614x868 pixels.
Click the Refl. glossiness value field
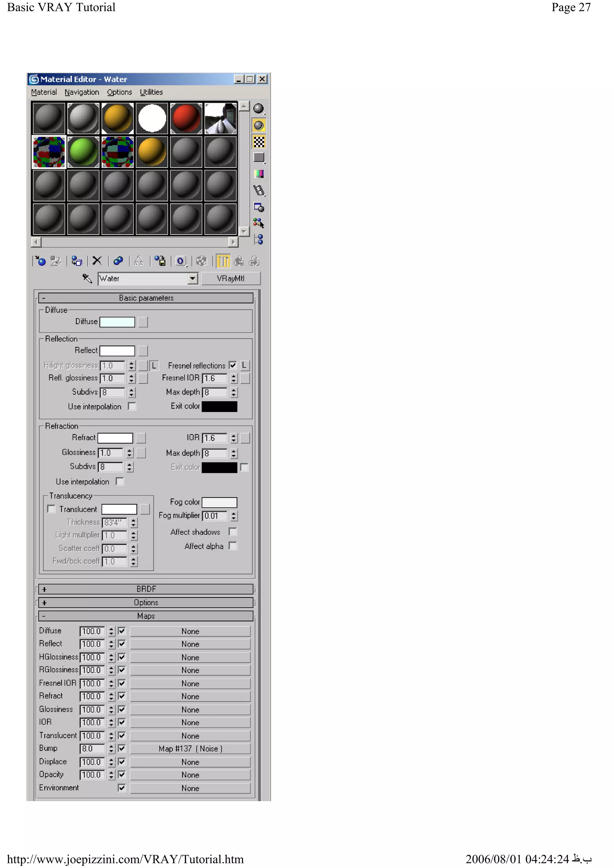pos(113,379)
